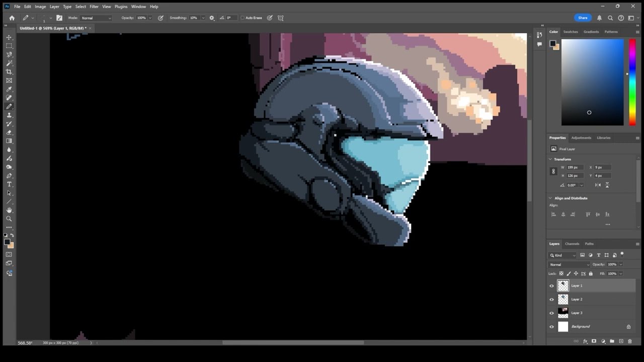644x362 pixels.
Task: Open the notifications bell icon
Action: (599, 18)
